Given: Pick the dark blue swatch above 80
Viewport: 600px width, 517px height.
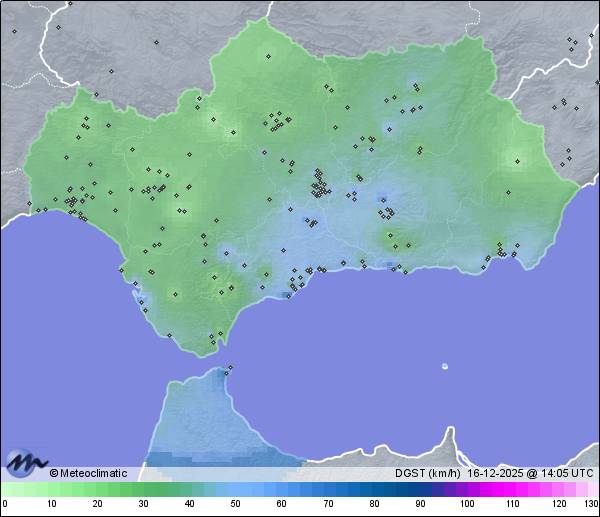Looking at the screenshot, I should point(374,489).
